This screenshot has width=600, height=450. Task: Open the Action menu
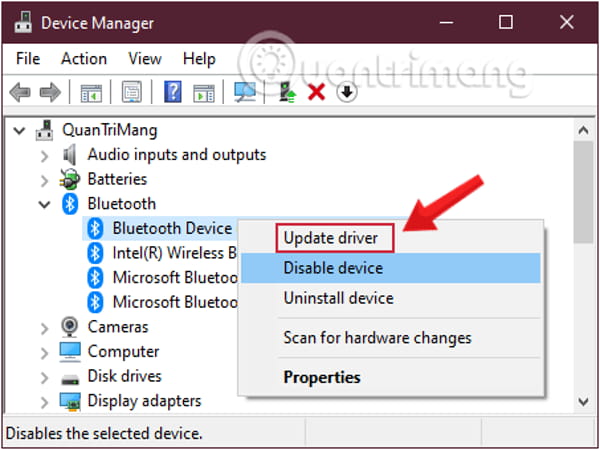pyautogui.click(x=84, y=59)
